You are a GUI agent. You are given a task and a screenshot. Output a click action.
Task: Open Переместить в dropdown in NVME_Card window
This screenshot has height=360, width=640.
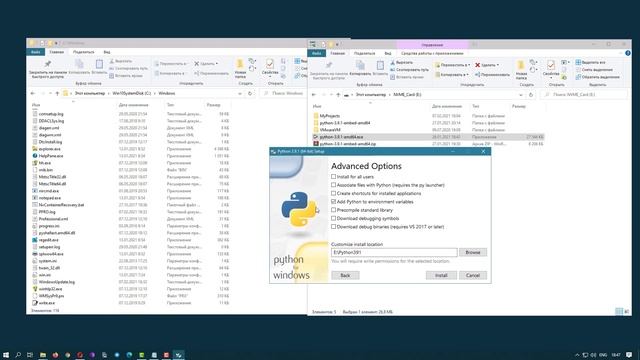point(452,65)
